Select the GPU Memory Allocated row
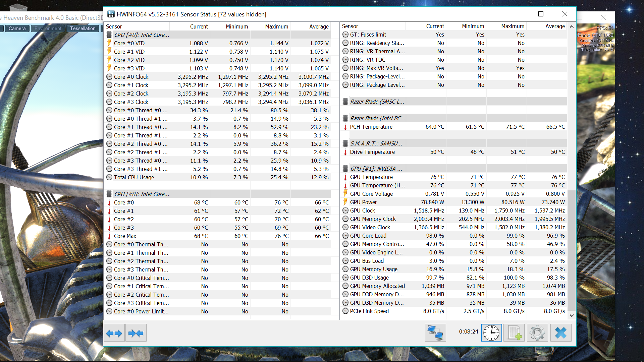Image resolution: width=644 pixels, height=362 pixels. pos(454,286)
